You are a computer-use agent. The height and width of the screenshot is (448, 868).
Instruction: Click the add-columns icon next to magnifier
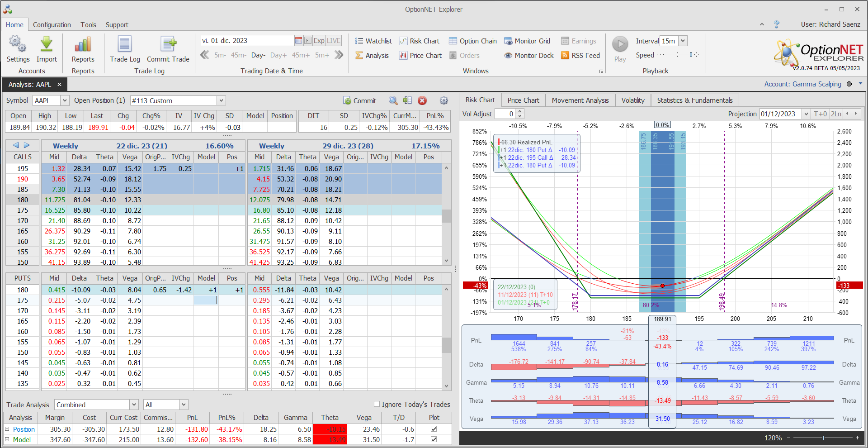pos(407,100)
